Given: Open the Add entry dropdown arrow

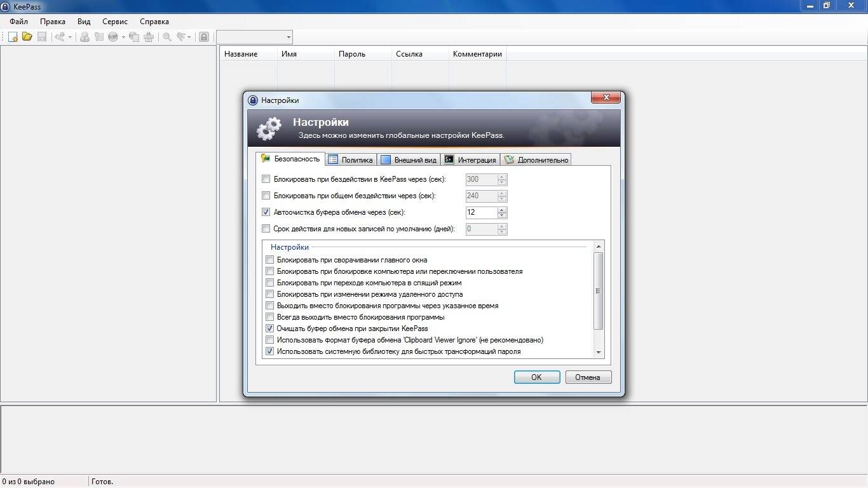Looking at the screenshot, I should tap(70, 37).
